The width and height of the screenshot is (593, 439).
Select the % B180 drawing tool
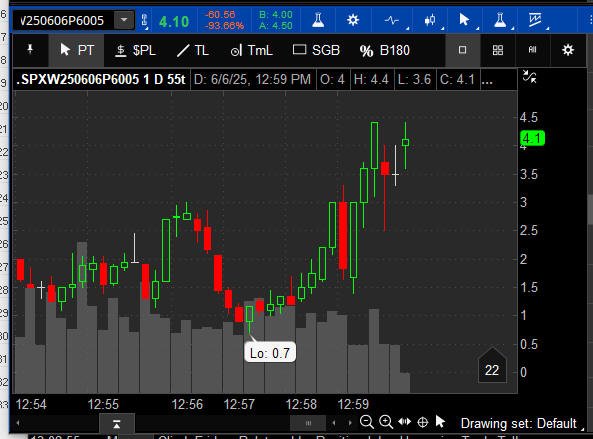coord(384,50)
